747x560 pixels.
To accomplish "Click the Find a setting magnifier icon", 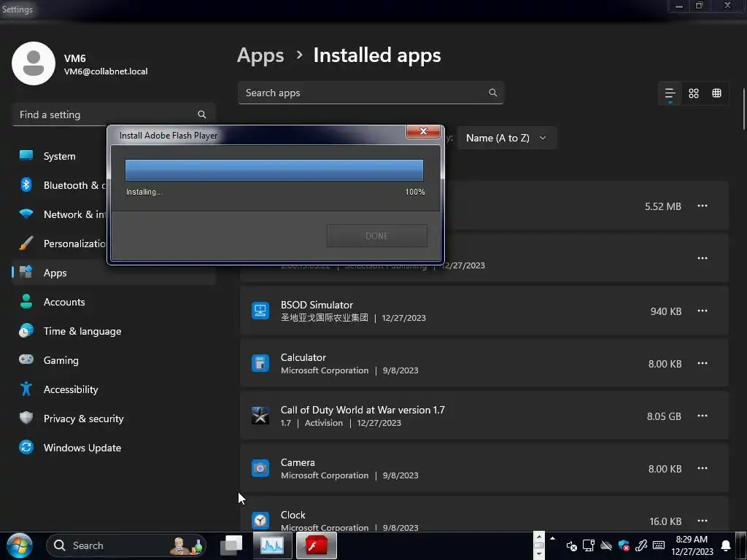I will pos(202,114).
